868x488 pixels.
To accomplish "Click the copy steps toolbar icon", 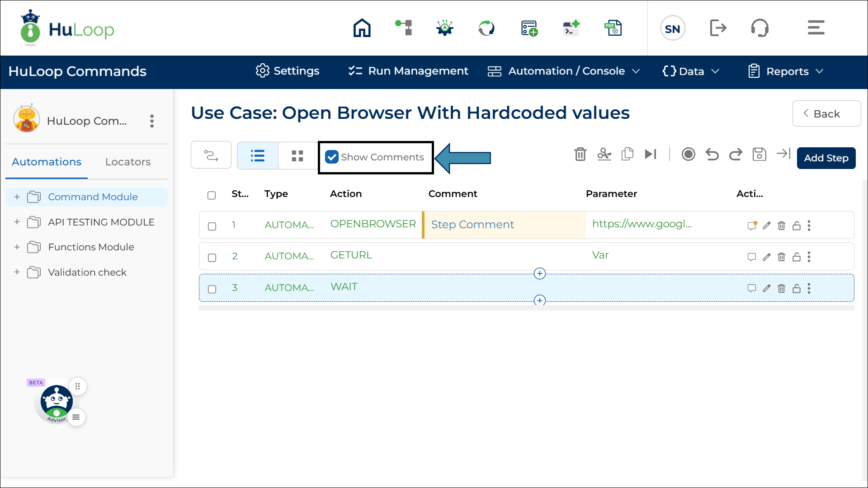I will click(x=627, y=154).
